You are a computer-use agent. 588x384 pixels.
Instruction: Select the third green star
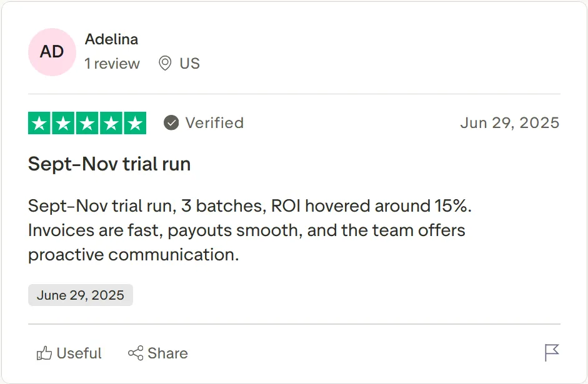(x=87, y=123)
